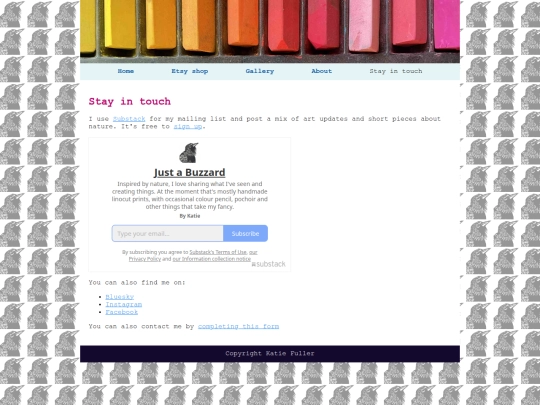Image resolution: width=540 pixels, height=405 pixels.
Task: Navigate to the About page
Action: [x=322, y=71]
